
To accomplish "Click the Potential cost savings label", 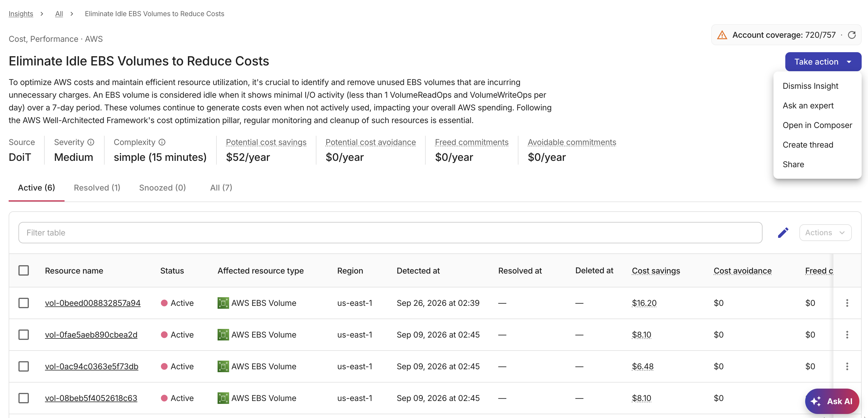I will [x=266, y=142].
